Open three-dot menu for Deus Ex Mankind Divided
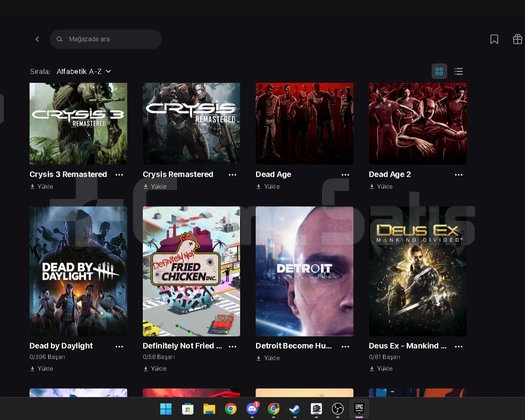The height and width of the screenshot is (420, 525). click(458, 346)
